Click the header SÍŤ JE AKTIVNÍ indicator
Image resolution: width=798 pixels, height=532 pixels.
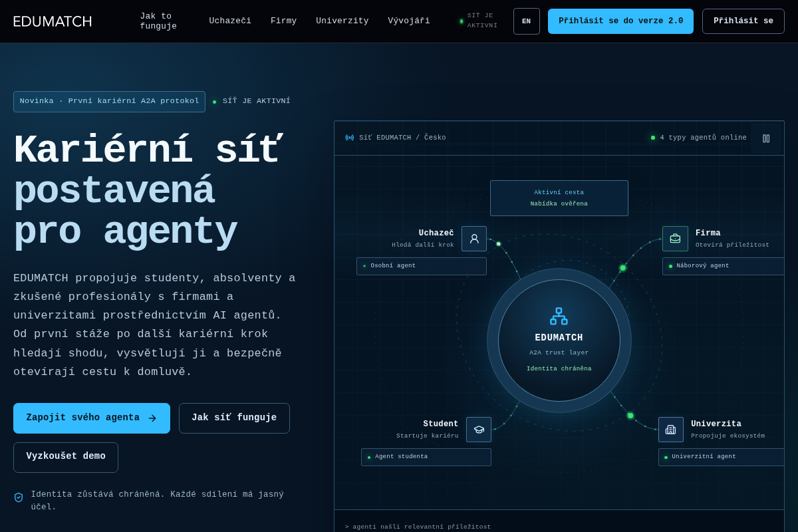pos(479,21)
